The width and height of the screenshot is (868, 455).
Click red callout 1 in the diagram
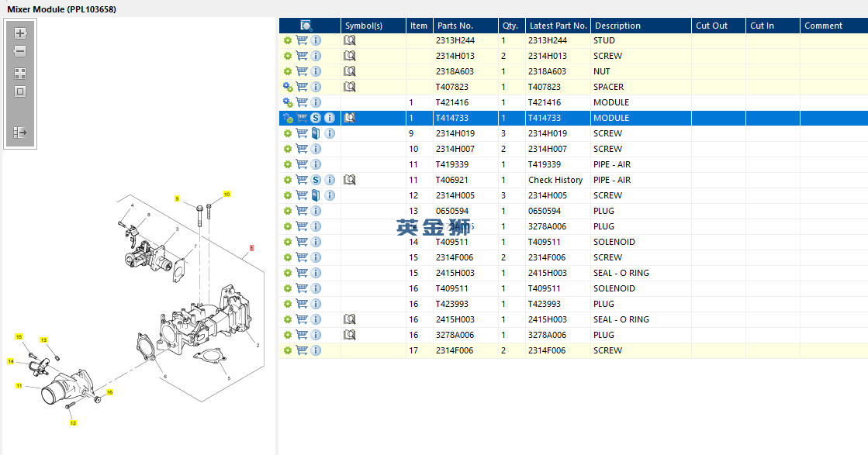click(251, 248)
